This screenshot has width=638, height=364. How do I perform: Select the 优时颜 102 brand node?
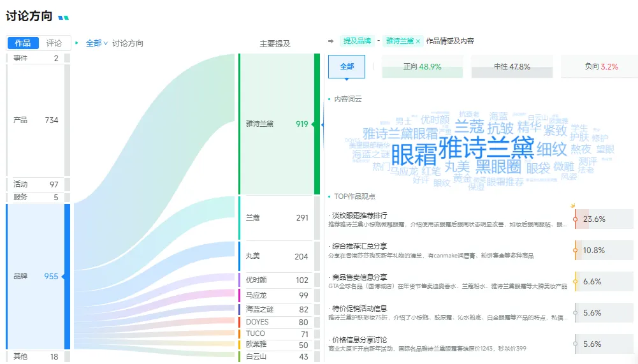279,280
